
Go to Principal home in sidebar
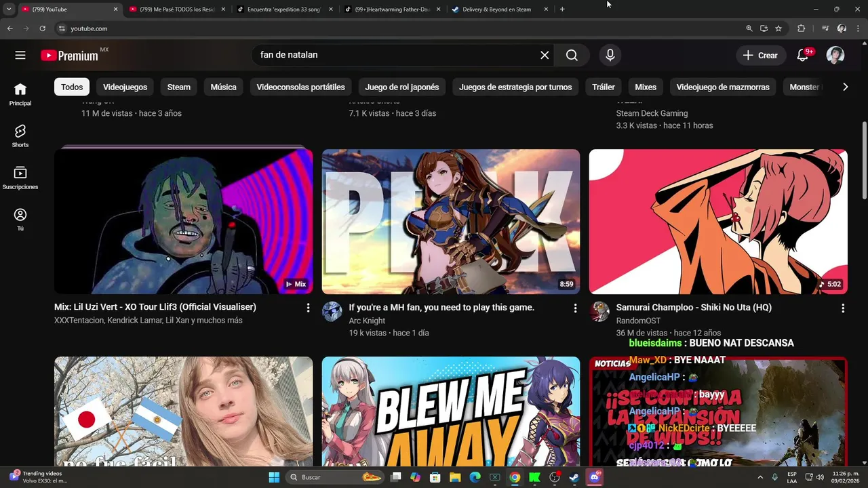(20, 94)
